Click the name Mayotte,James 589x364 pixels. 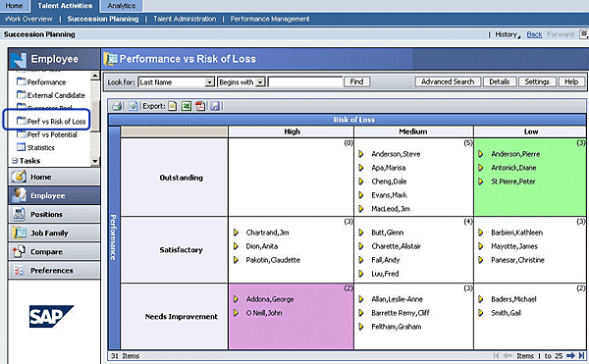pyautogui.click(x=514, y=246)
